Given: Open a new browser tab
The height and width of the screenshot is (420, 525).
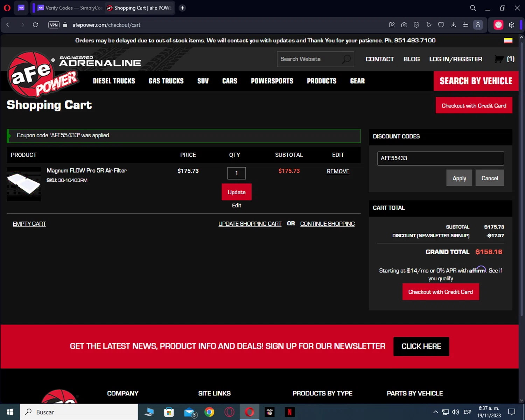Looking at the screenshot, I should click(x=182, y=8).
